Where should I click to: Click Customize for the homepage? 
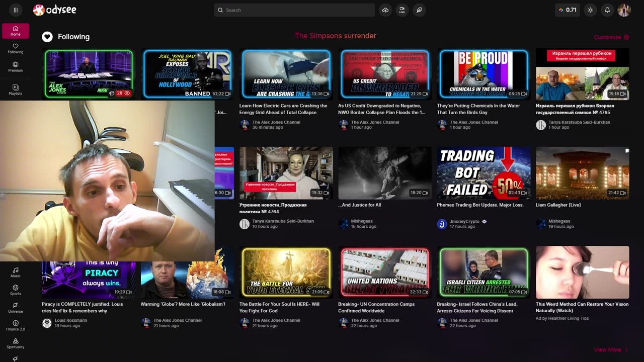click(611, 37)
